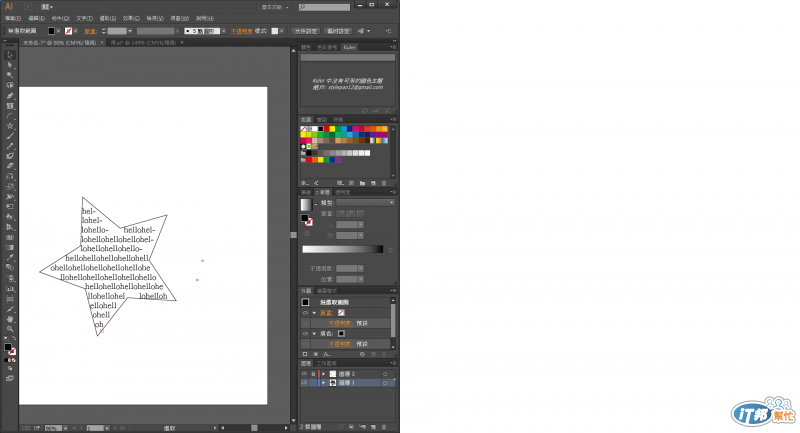This screenshot has height=433, width=800.
Task: Select the Arc/Line Segment tool
Action: click(x=10, y=116)
